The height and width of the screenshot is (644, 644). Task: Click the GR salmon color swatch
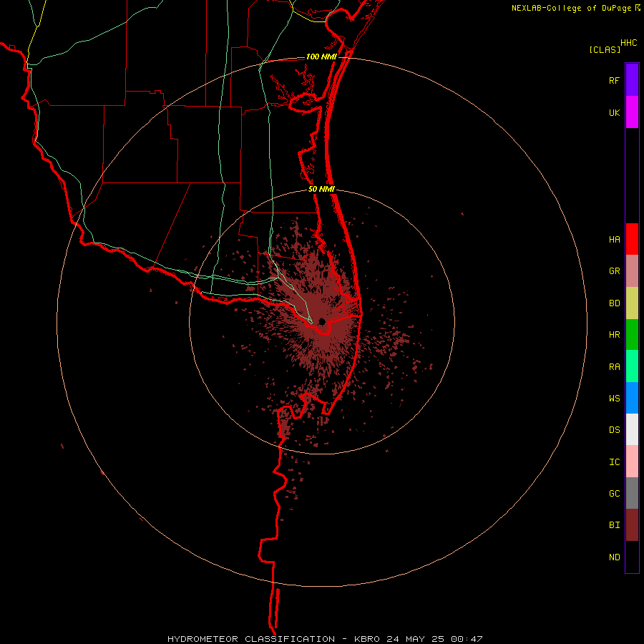click(632, 271)
